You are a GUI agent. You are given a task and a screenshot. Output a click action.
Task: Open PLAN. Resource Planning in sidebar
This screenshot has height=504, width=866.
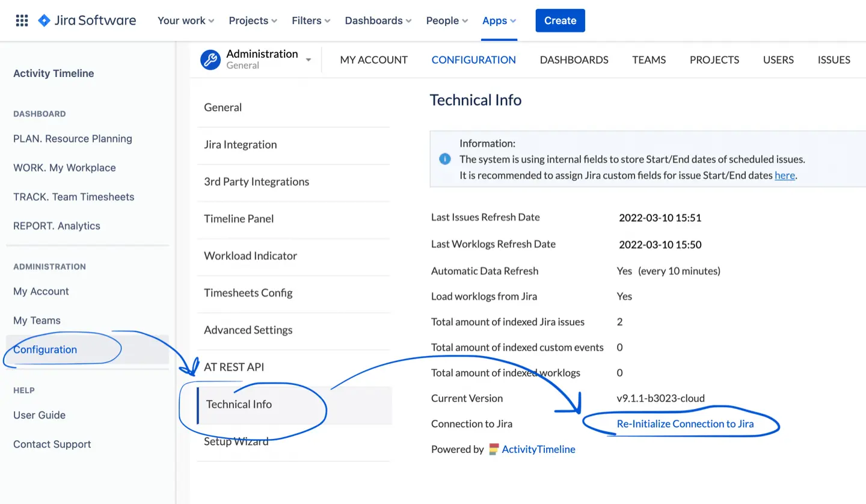pos(73,138)
